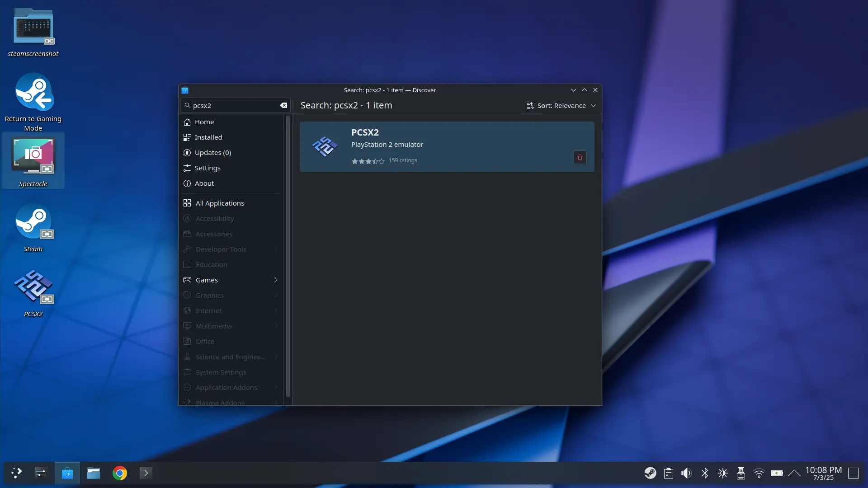The width and height of the screenshot is (868, 488).
Task: Select the Games category
Action: tap(231, 280)
